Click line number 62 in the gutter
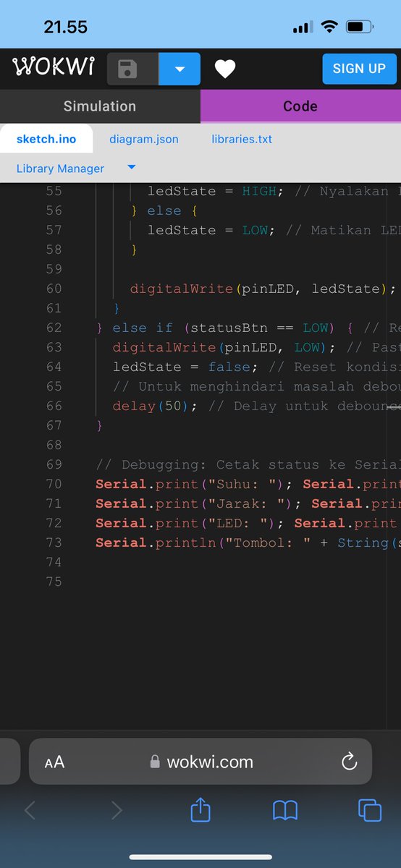Viewport: 401px width, 868px height. point(54,328)
